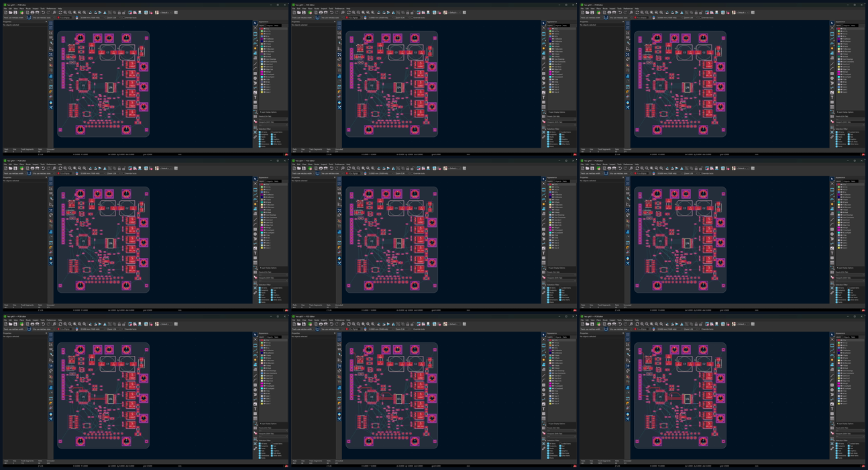Switch to Objects tab in top-left Appearance panel
The height and width of the screenshot is (470, 868).
pos(269,26)
